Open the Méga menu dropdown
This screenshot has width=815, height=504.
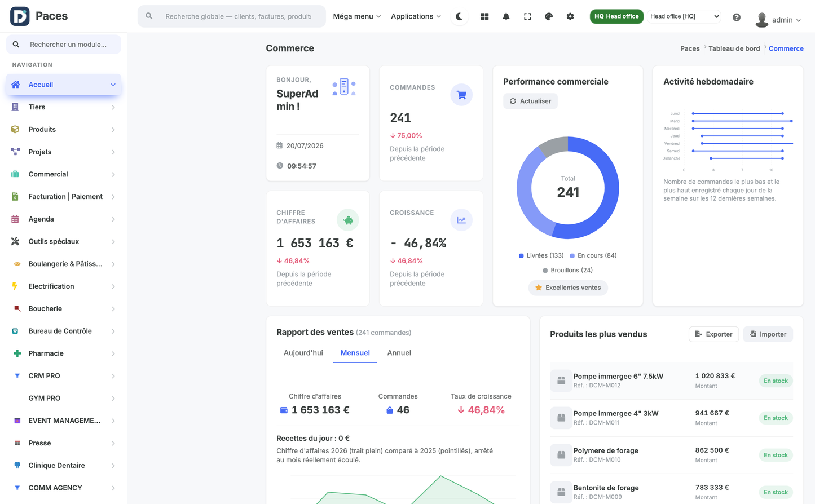pyautogui.click(x=357, y=16)
